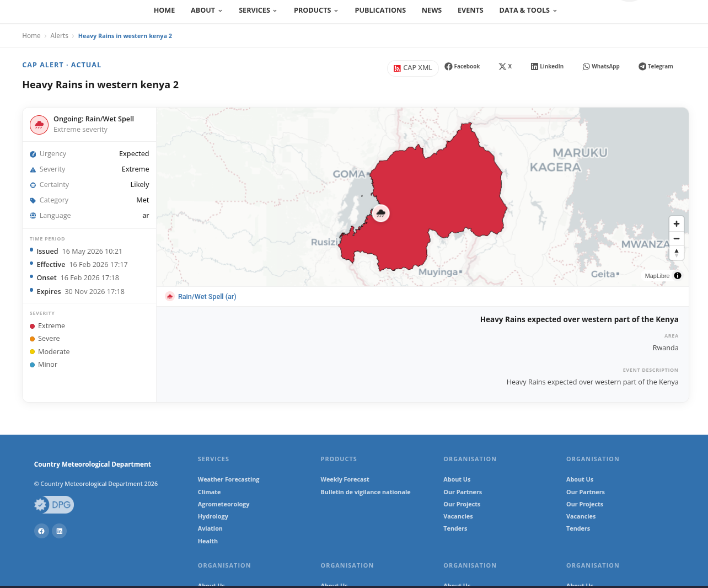Open the Events menu item
Viewport: 708px width, 588px height.
[470, 10]
